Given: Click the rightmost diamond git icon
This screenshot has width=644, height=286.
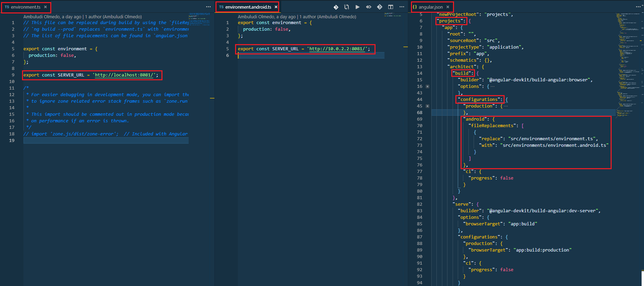Looking at the screenshot, I should click(380, 7).
